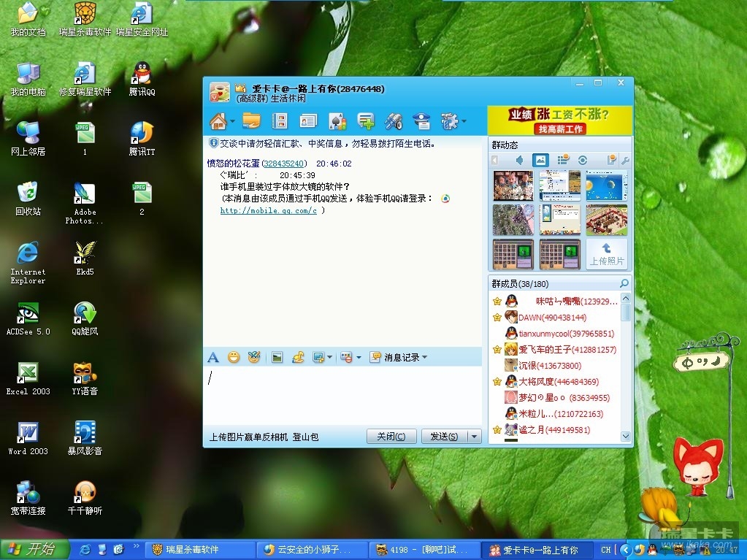Switch to 云安全的小狮子 taskbar window
The height and width of the screenshot is (560, 747).
tap(312, 550)
